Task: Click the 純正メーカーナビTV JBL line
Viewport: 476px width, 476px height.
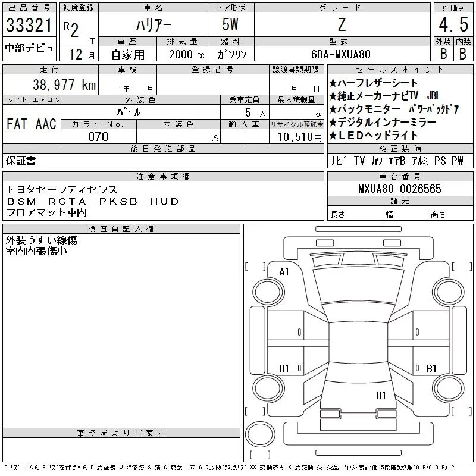Action: pos(384,96)
